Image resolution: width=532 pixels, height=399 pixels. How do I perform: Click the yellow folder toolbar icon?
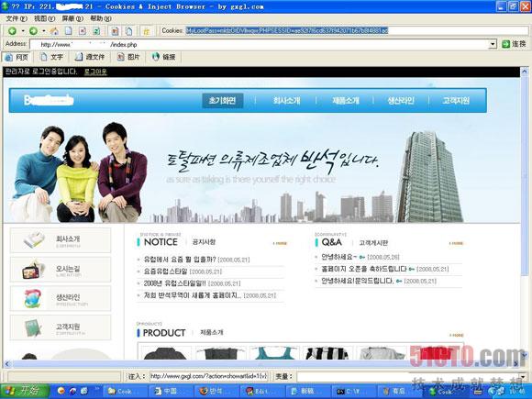point(147,31)
